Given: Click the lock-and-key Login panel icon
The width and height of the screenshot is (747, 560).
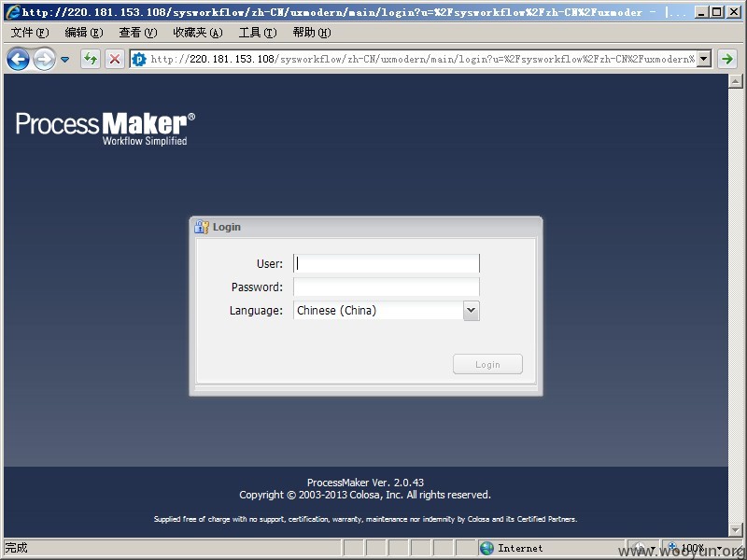Looking at the screenshot, I should (x=202, y=227).
